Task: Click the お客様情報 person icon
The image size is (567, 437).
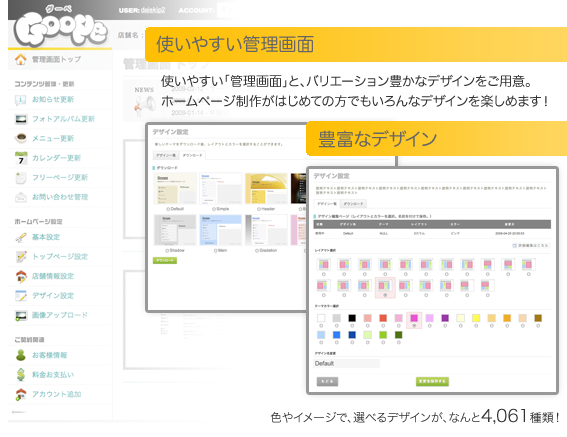Action: [21, 355]
